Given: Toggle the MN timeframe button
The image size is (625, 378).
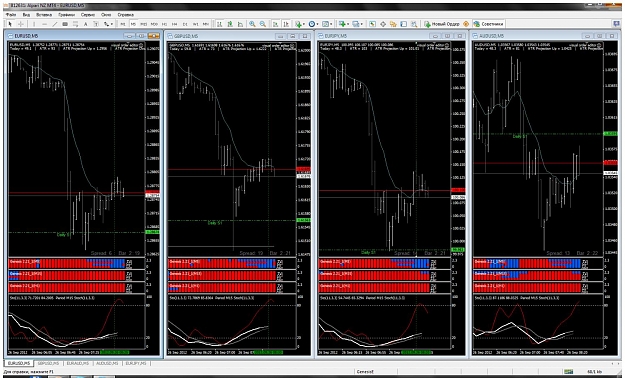Looking at the screenshot, I should 206,24.
